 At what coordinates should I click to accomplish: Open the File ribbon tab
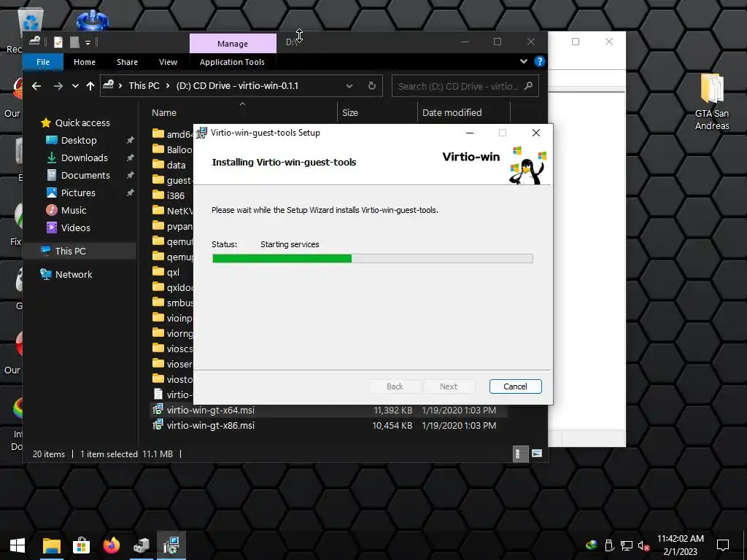43,62
